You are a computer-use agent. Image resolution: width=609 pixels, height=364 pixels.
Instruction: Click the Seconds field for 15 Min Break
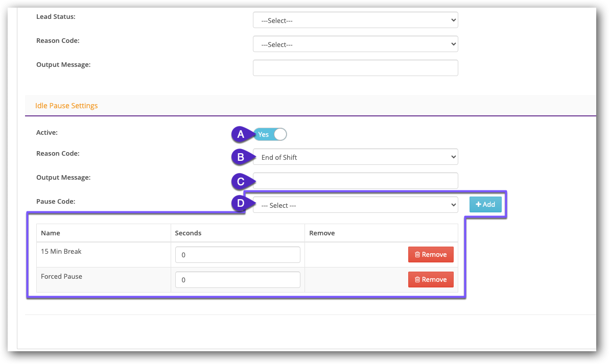pyautogui.click(x=238, y=254)
